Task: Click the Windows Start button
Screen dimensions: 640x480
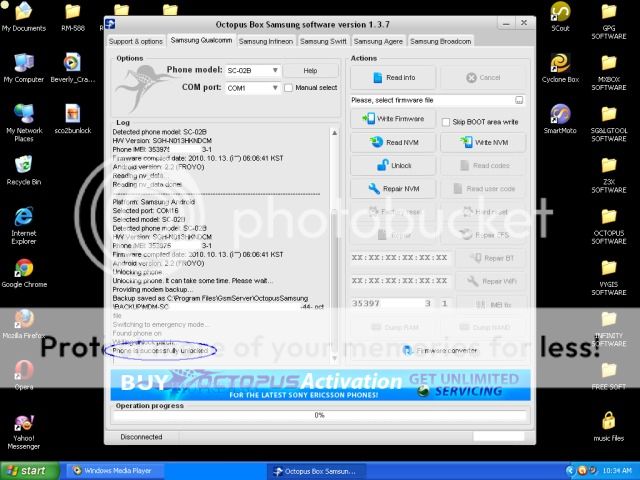Action: click(x=27, y=470)
